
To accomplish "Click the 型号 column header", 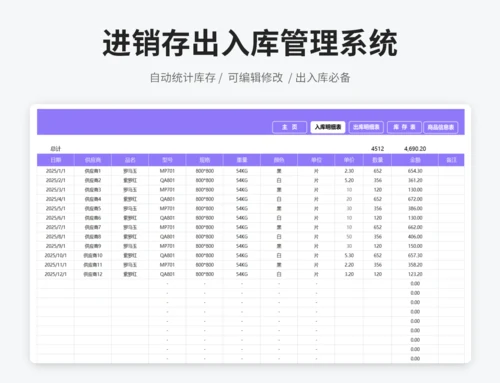I will click(167, 160).
